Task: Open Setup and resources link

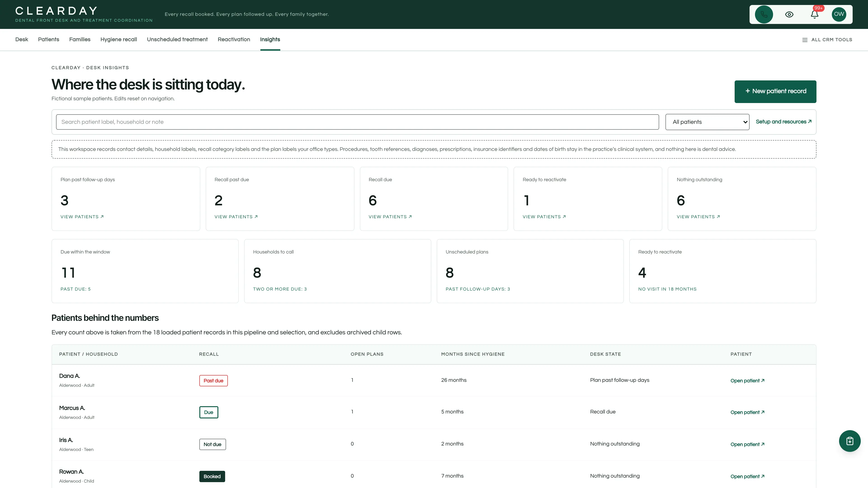Action: [x=783, y=122]
